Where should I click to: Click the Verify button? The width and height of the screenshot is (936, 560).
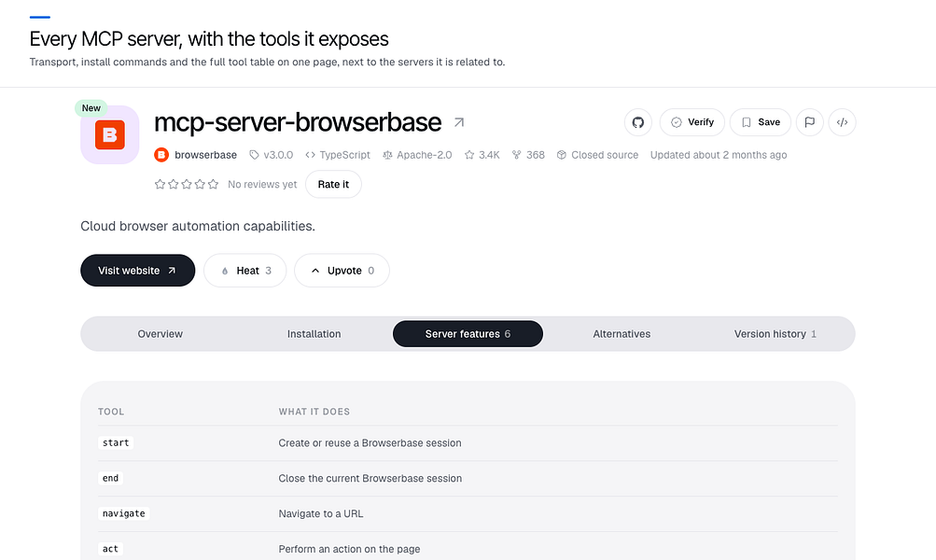[x=692, y=122]
